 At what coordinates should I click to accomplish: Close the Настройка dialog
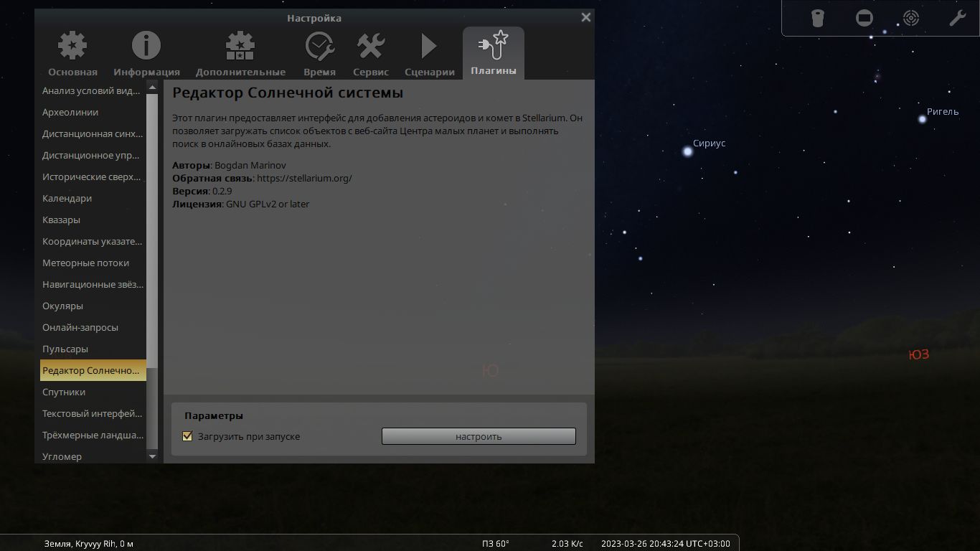pyautogui.click(x=585, y=17)
